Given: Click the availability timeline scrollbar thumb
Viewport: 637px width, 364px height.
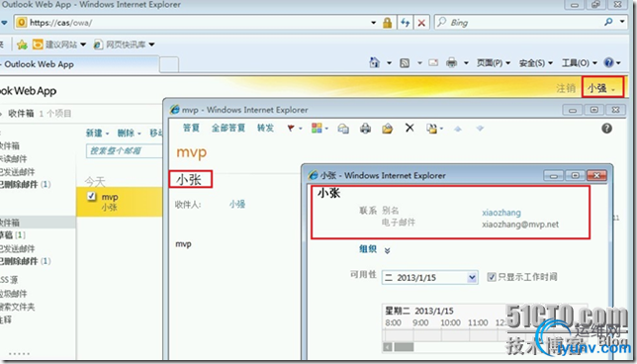Looking at the screenshot, I should pyautogui.click(x=404, y=346).
